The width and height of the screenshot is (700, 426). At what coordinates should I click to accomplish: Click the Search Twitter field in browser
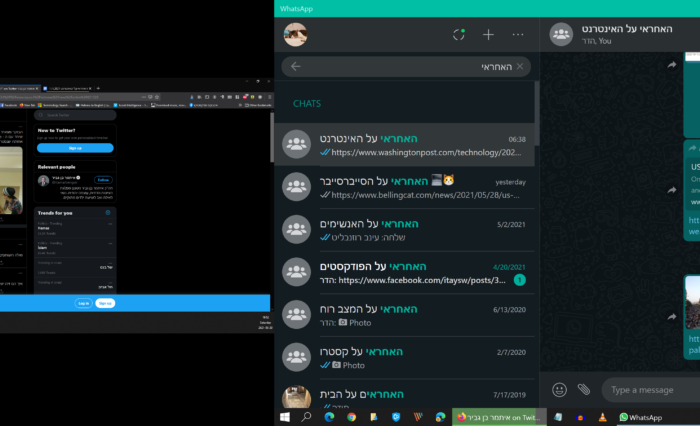tap(75, 115)
